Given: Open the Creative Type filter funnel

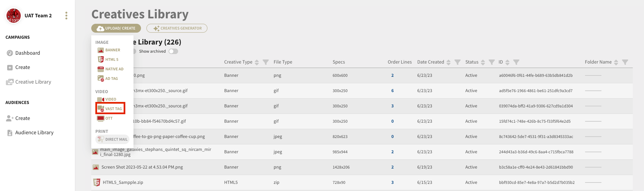Looking at the screenshot, I should pos(266,62).
